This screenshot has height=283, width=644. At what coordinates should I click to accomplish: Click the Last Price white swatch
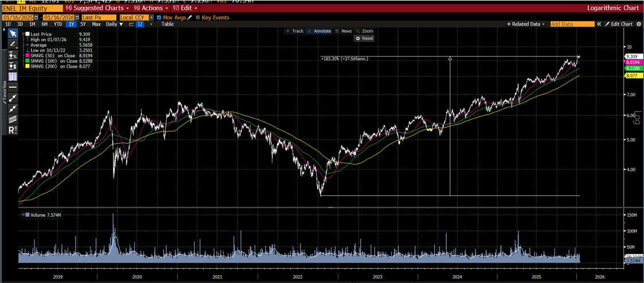click(x=28, y=34)
